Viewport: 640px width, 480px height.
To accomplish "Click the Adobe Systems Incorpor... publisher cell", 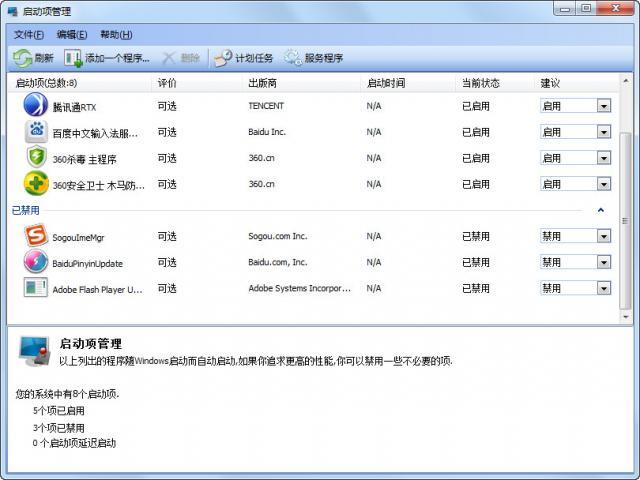I will click(x=299, y=288).
